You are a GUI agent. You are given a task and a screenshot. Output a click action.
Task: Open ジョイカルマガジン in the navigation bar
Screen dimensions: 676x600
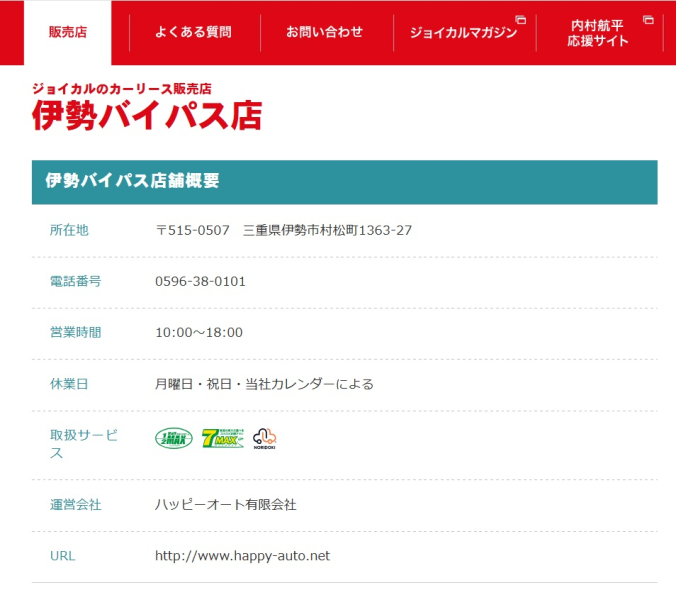(x=463, y=32)
